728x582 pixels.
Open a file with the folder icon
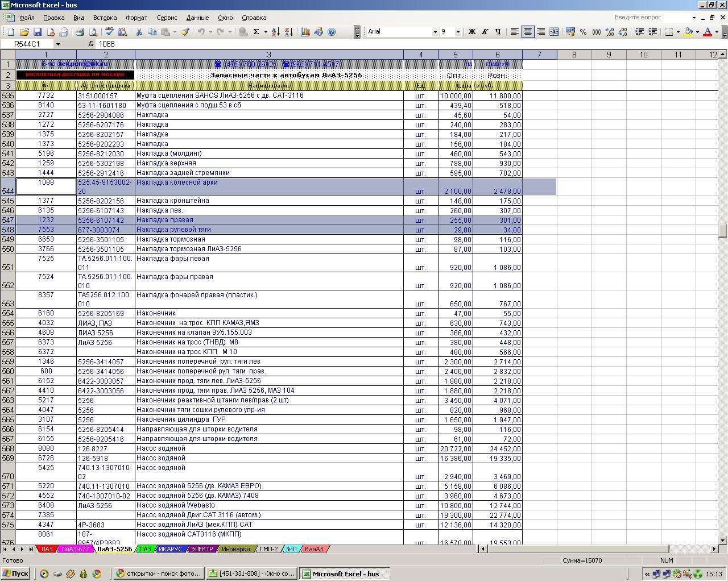[24, 32]
